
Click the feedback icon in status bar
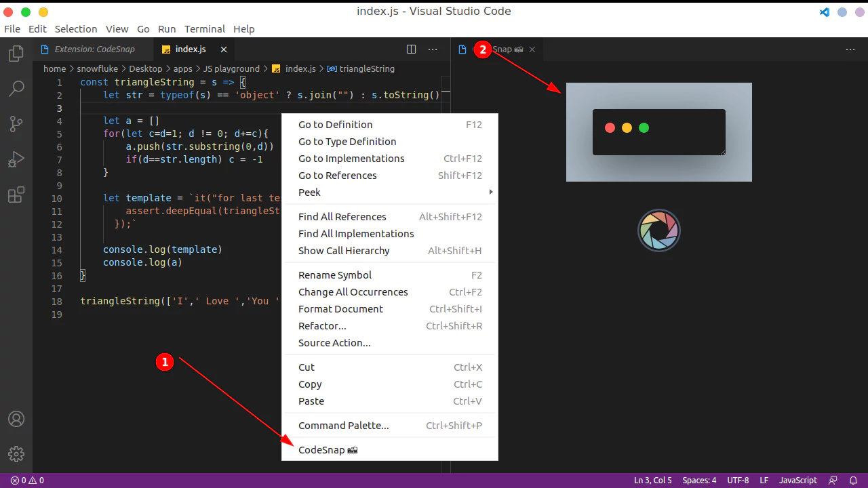[x=833, y=481]
